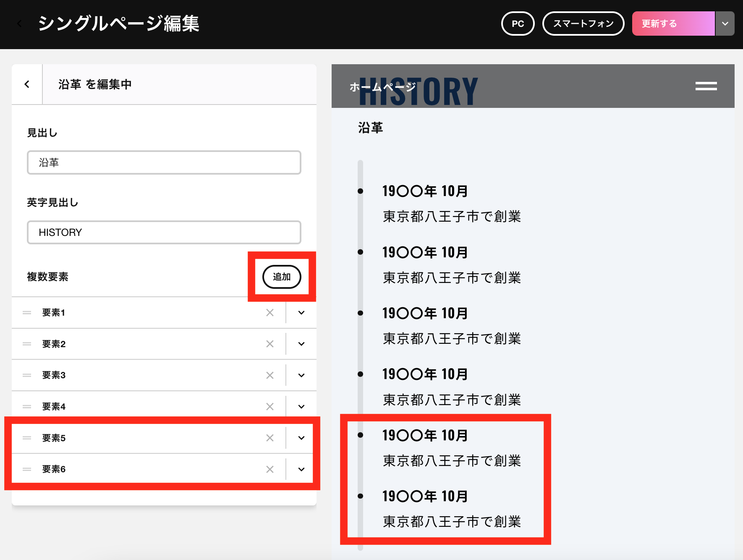Delete 要素3 using the X icon
The height and width of the screenshot is (560, 743).
[270, 375]
